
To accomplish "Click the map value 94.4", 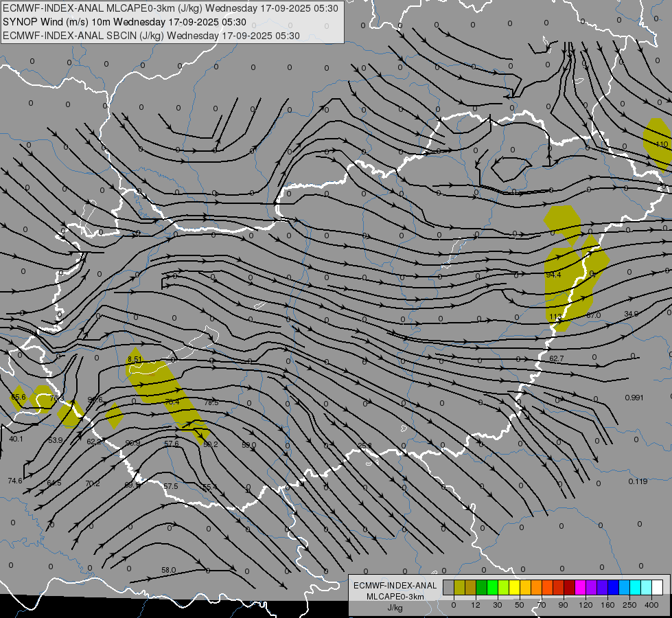I will pos(553,275).
